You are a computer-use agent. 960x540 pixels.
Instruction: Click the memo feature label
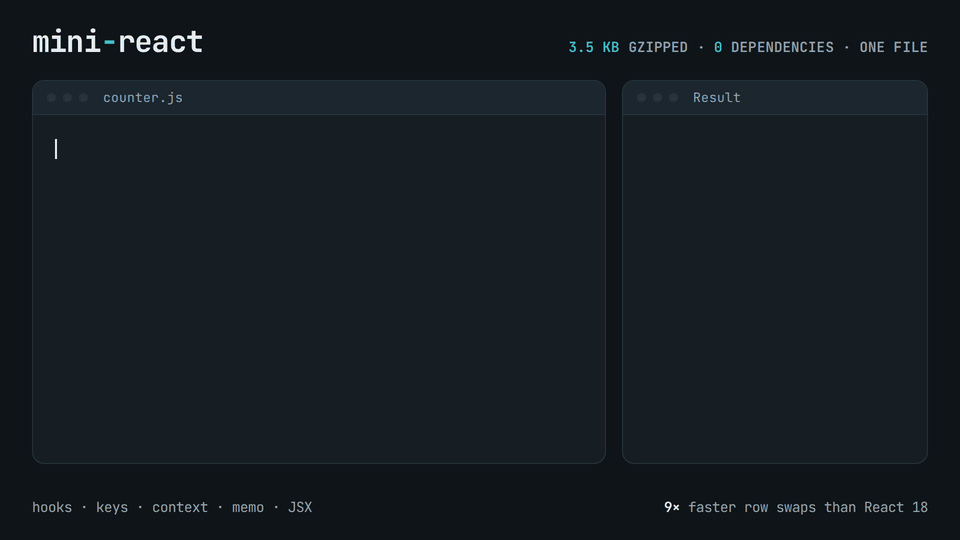click(x=248, y=508)
